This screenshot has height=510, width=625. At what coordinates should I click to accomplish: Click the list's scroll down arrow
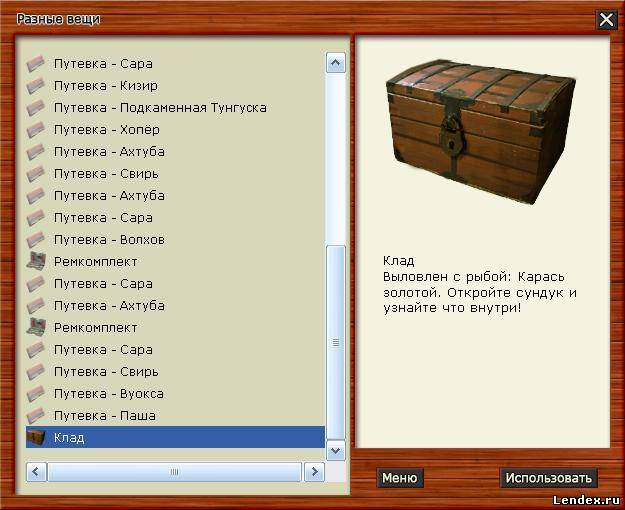336,451
